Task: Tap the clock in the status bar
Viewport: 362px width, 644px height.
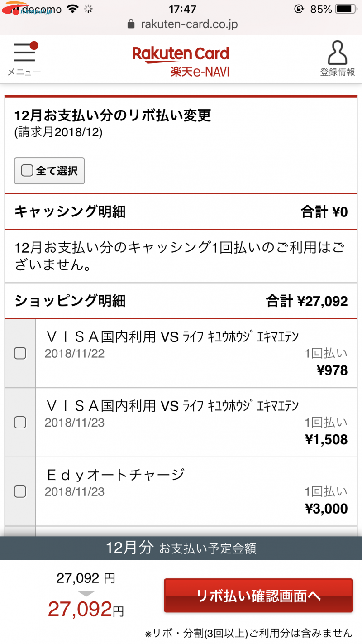Action: tap(182, 9)
